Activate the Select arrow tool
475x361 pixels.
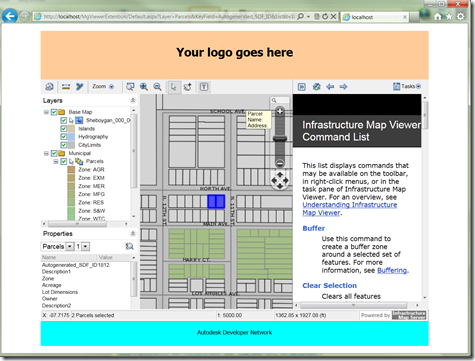click(x=174, y=87)
